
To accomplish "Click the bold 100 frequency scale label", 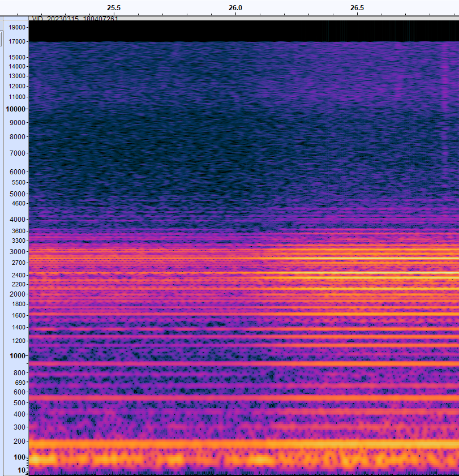I will (20, 457).
